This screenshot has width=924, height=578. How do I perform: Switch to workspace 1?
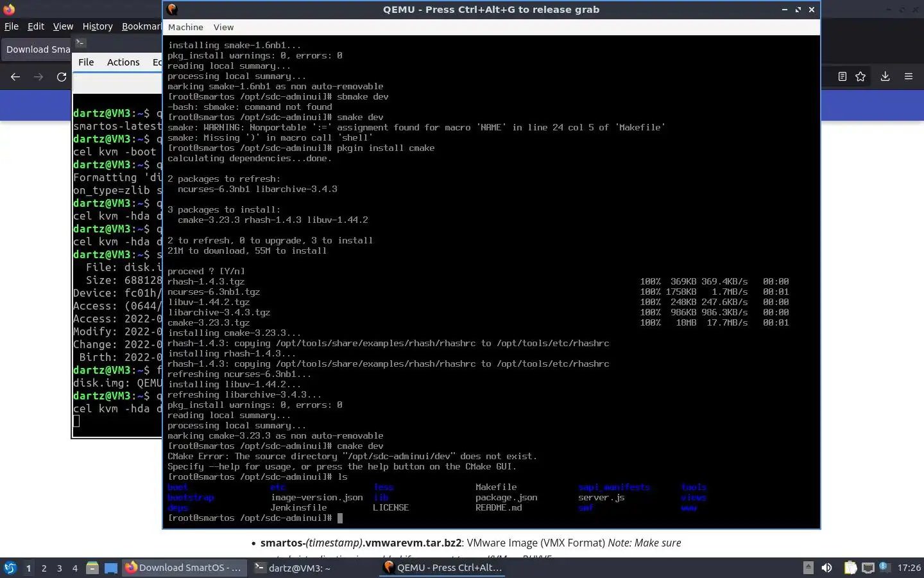point(28,568)
